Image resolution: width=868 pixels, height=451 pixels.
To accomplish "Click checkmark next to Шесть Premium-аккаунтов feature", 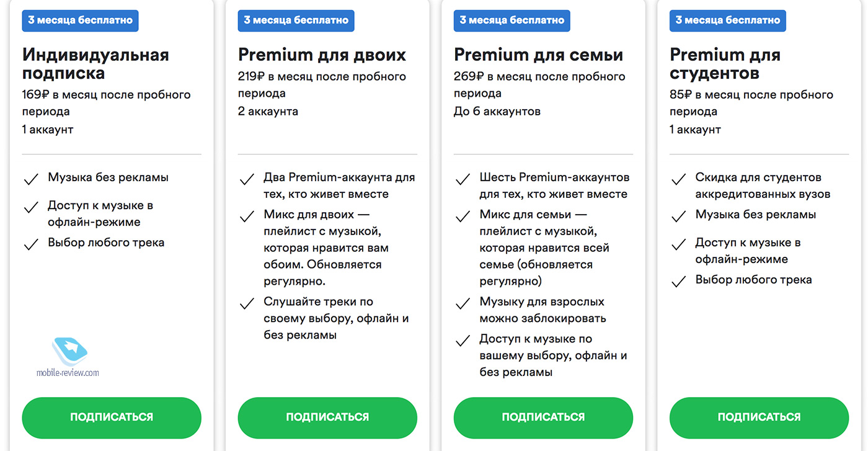I will [x=463, y=180].
